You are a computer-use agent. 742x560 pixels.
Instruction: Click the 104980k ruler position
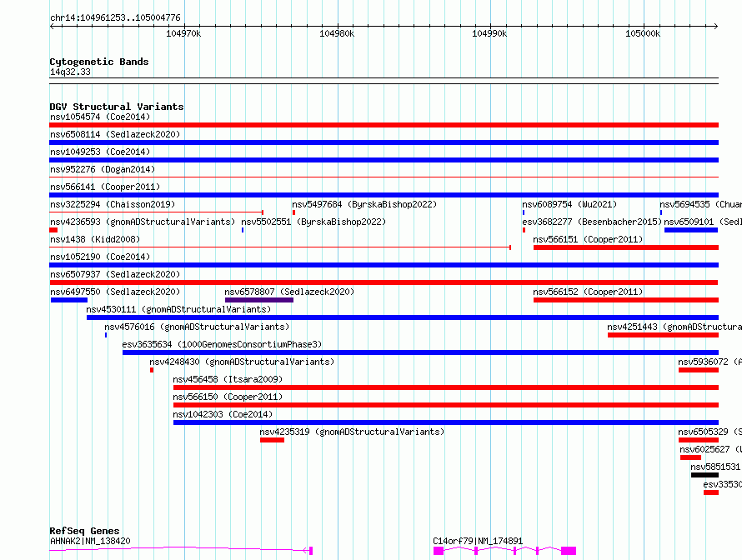pos(337,33)
